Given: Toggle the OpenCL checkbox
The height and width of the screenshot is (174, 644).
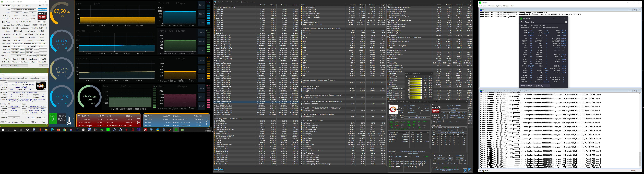Looking at the screenshot, I should [12, 59].
